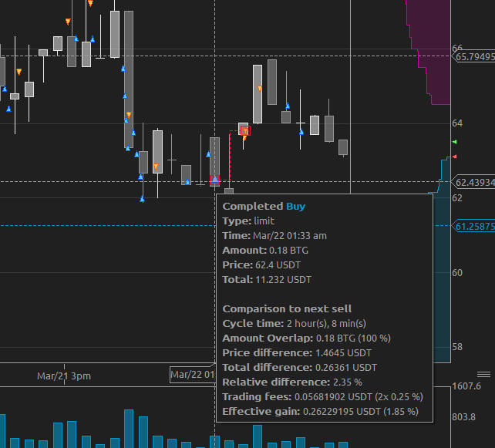
Task: Click the green arrow on price axis
Action: 454,143
